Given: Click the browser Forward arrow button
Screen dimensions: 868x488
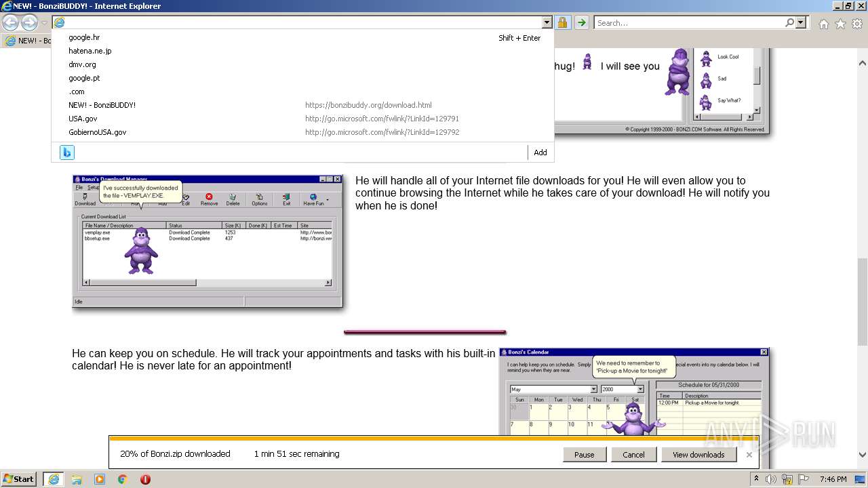Looking at the screenshot, I should tap(29, 22).
